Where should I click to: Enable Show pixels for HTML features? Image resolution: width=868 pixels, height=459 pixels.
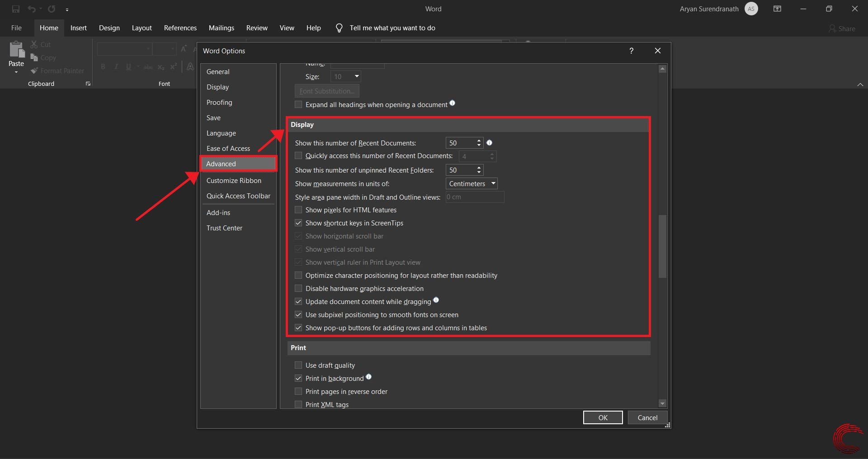(x=298, y=210)
